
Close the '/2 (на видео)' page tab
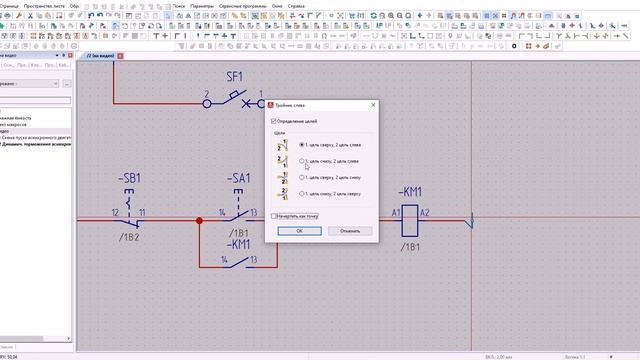[x=120, y=56]
